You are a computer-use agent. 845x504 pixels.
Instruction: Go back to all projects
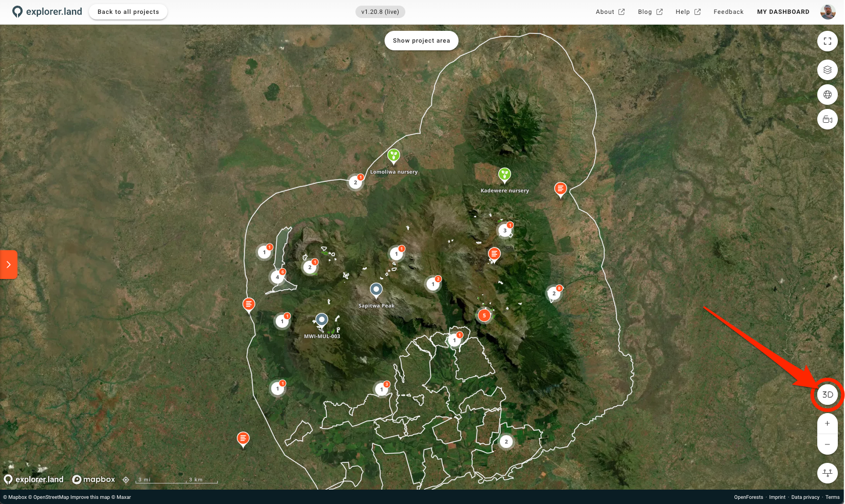click(x=128, y=12)
